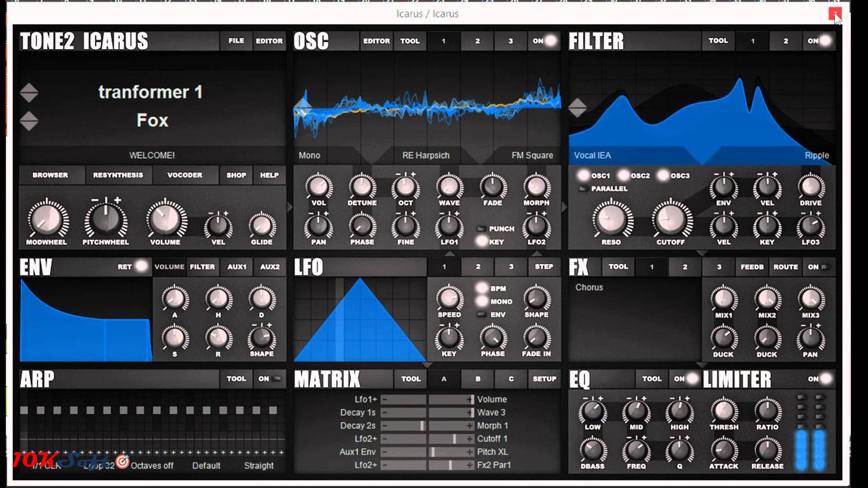Open the Mono play mode dropdown
The image size is (868, 488).
pos(309,156)
